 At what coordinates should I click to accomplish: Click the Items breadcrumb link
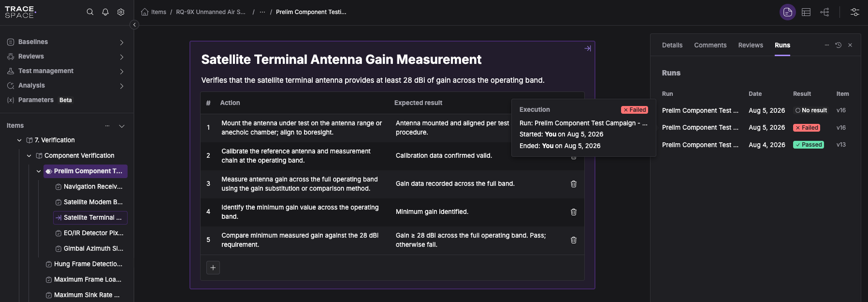tap(159, 12)
